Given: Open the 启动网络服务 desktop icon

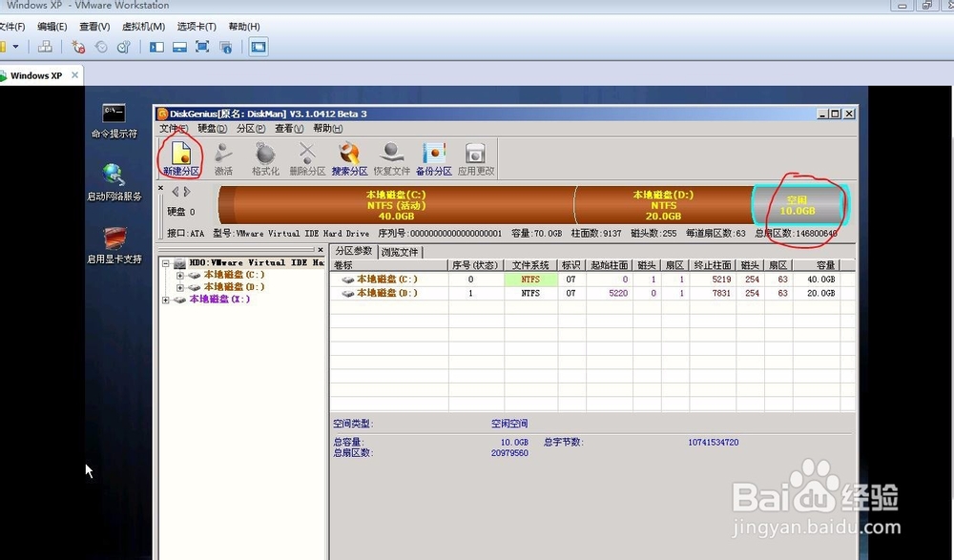Looking at the screenshot, I should [114, 182].
